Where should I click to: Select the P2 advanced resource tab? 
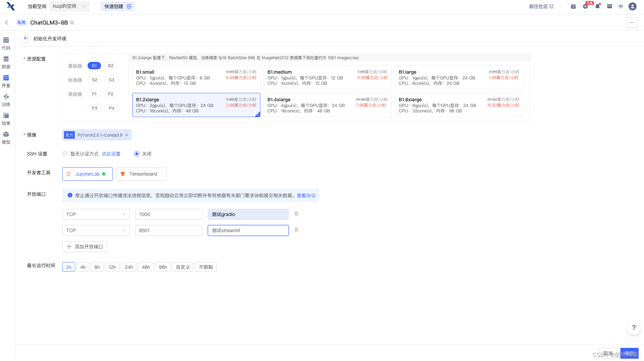coord(111,94)
